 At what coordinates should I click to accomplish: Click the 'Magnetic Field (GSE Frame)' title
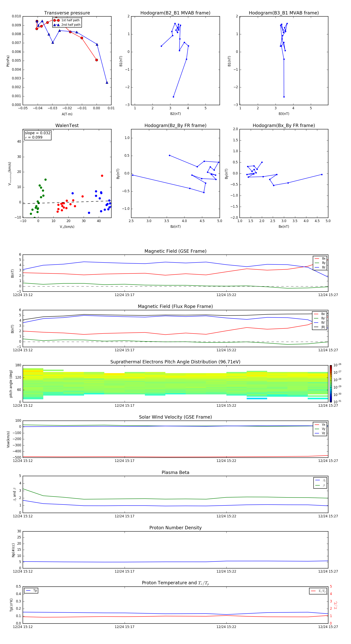pos(175,251)
